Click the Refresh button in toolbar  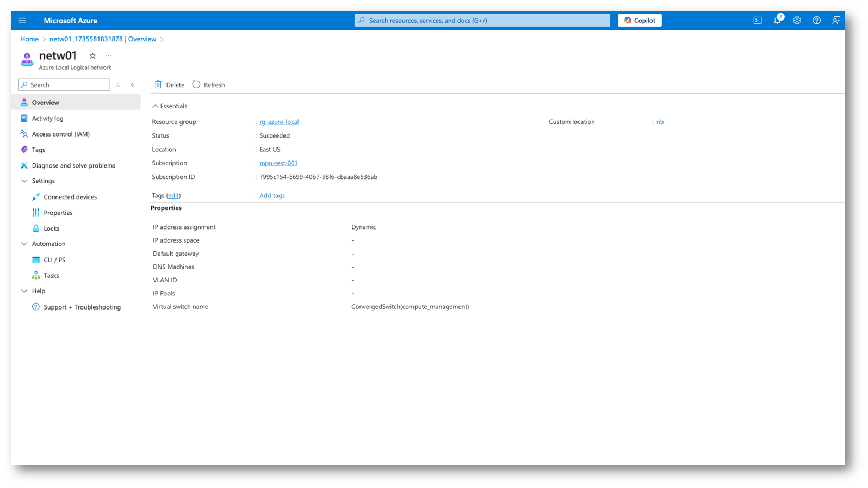pyautogui.click(x=208, y=85)
